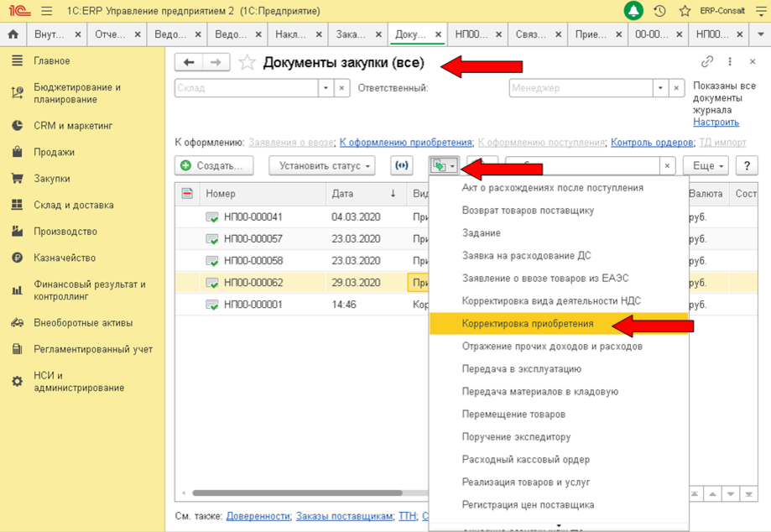Image resolution: width=771 pixels, height=532 pixels.
Task: Switch to the Отче... tab
Action: (x=110, y=34)
